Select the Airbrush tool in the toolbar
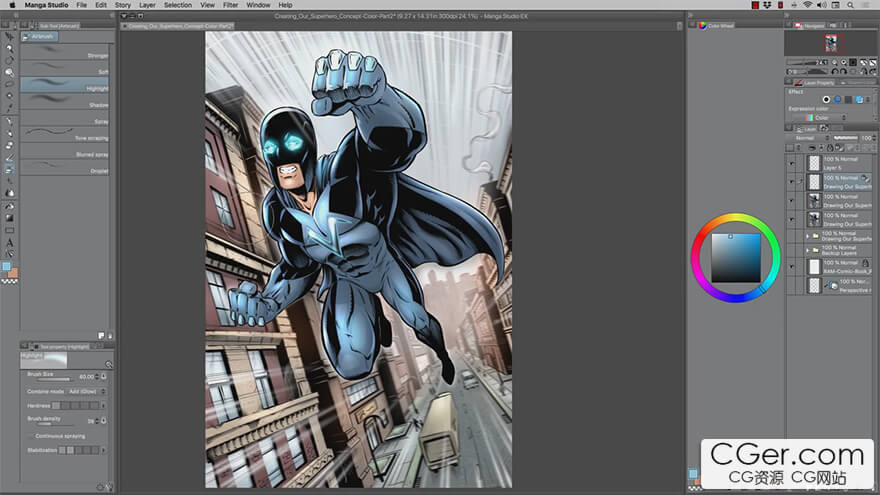 [x=9, y=169]
